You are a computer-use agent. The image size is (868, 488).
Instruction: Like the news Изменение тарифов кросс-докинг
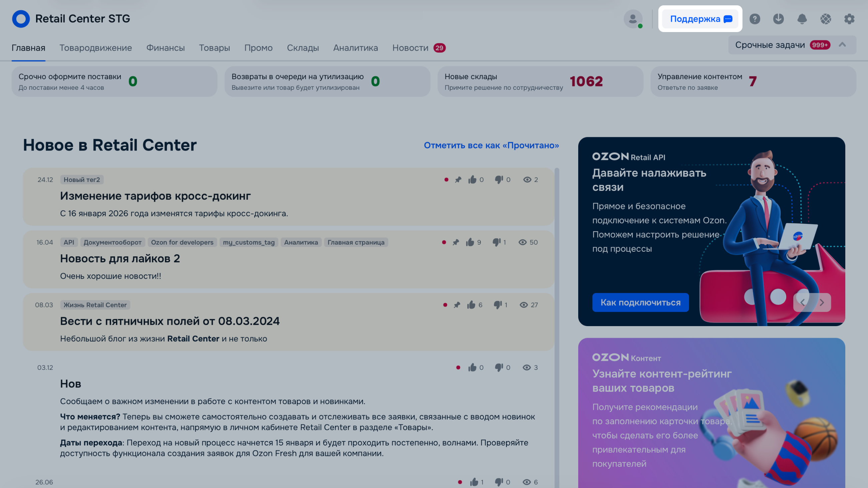472,180
